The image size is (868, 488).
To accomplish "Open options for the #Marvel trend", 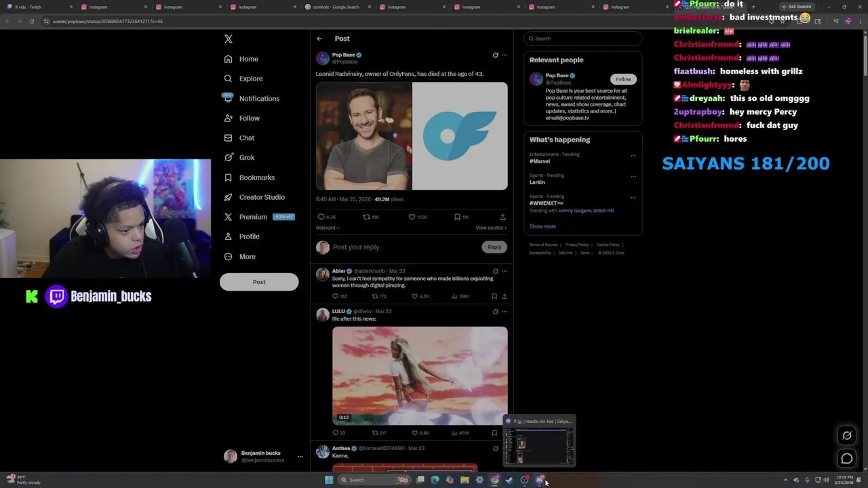I will tap(633, 155).
